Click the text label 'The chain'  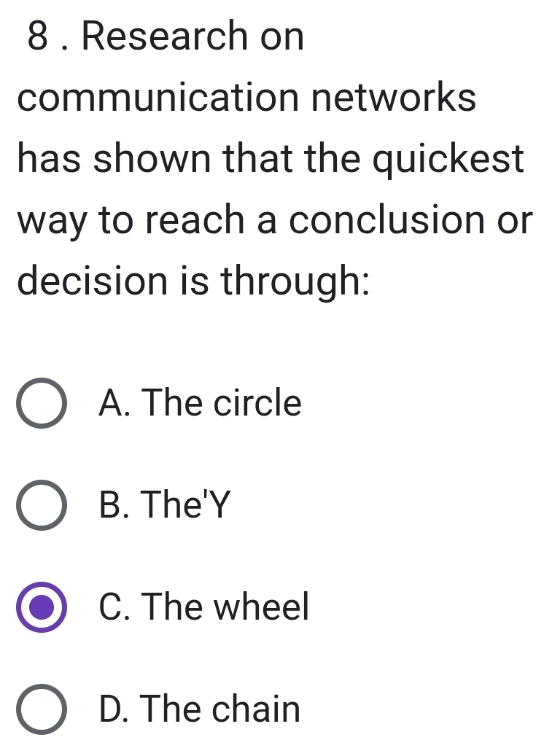(x=226, y=709)
